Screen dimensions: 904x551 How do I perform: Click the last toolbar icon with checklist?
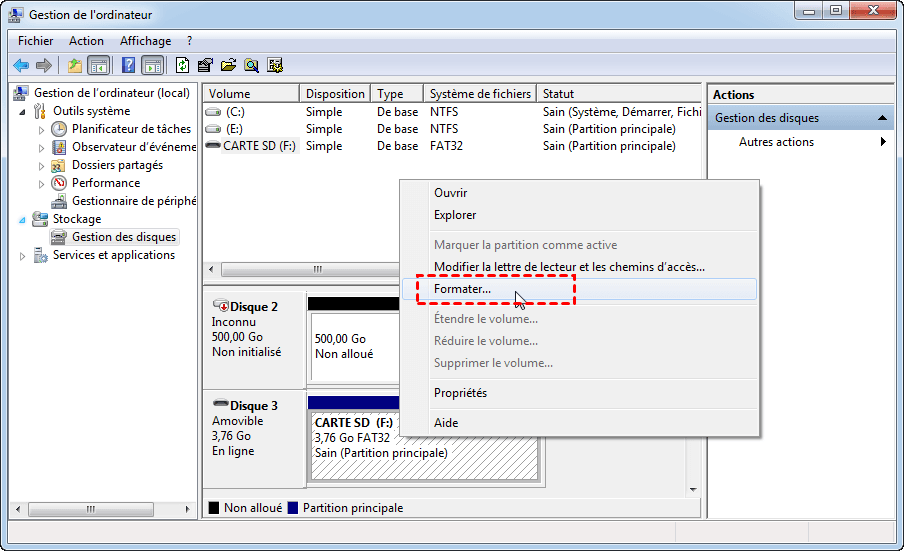(x=275, y=66)
